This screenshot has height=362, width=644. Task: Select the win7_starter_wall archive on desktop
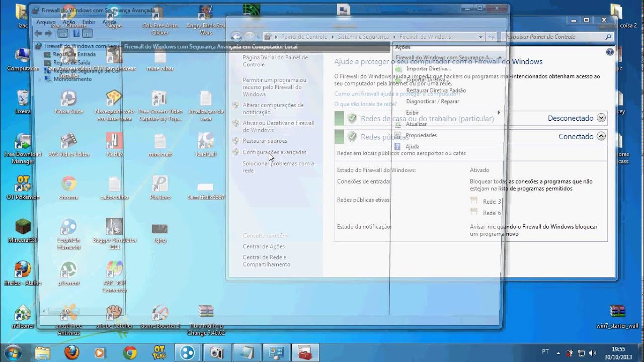[x=617, y=316]
